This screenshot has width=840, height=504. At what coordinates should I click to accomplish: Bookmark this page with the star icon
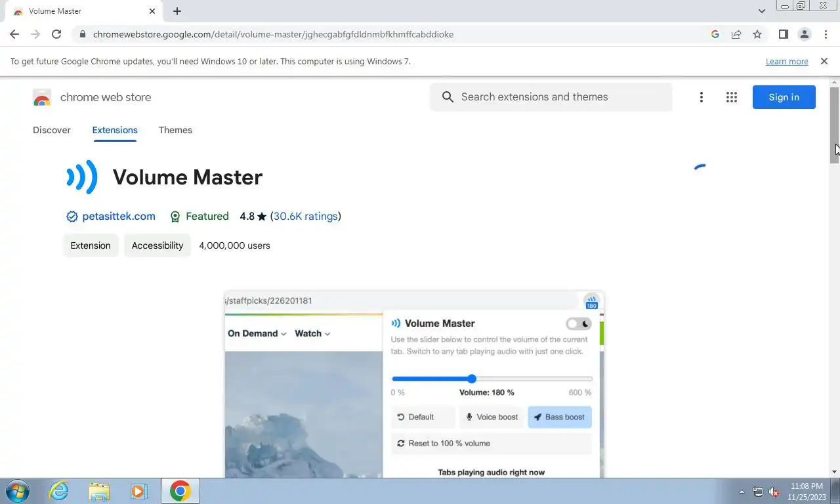point(757,34)
